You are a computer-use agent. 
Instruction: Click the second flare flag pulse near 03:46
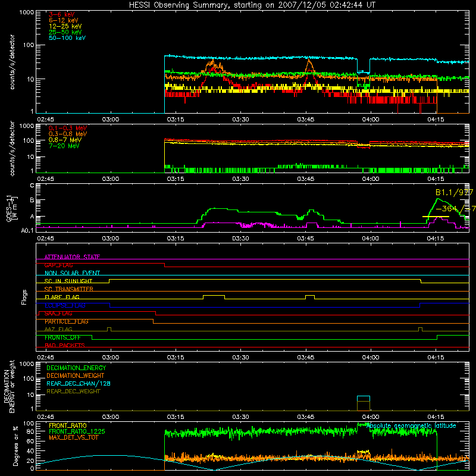pyautogui.click(x=310, y=297)
